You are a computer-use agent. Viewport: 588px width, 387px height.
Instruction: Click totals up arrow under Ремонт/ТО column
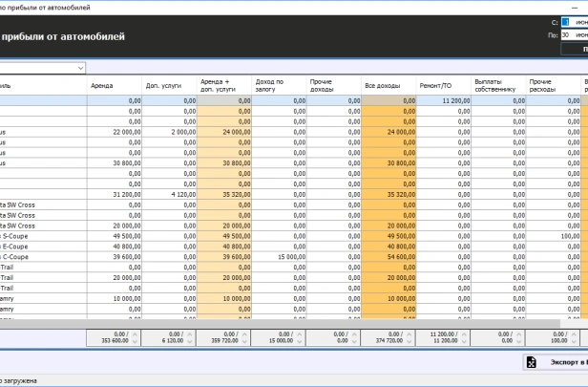(x=468, y=333)
